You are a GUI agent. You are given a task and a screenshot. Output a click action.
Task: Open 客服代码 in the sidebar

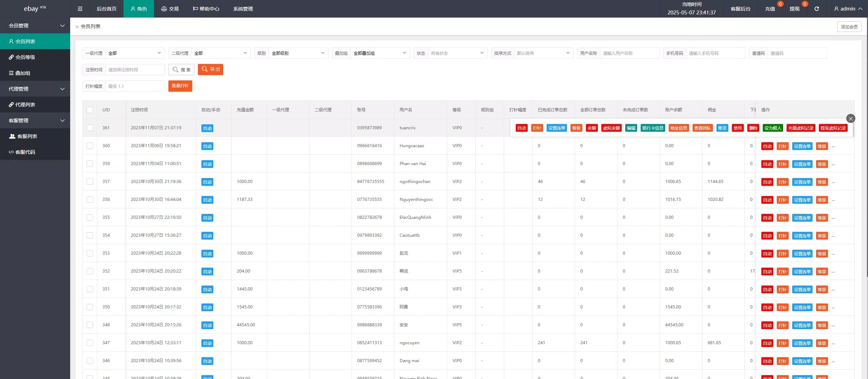pos(25,152)
